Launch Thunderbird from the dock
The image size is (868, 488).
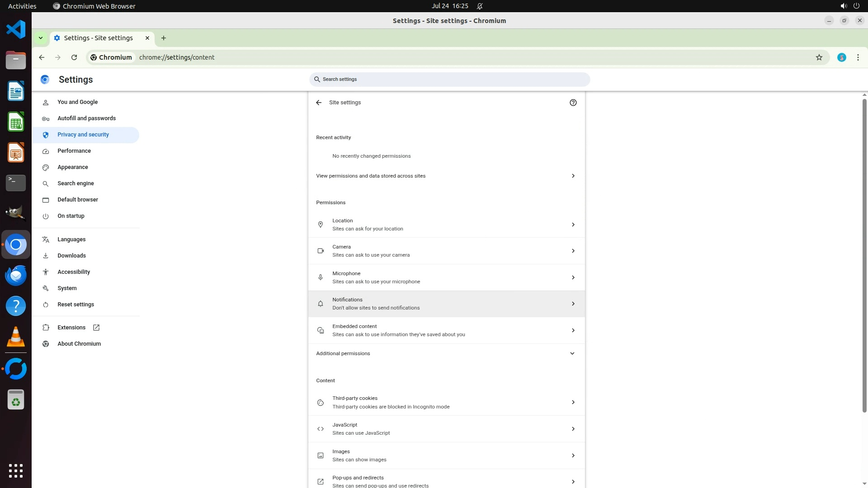pyautogui.click(x=16, y=275)
